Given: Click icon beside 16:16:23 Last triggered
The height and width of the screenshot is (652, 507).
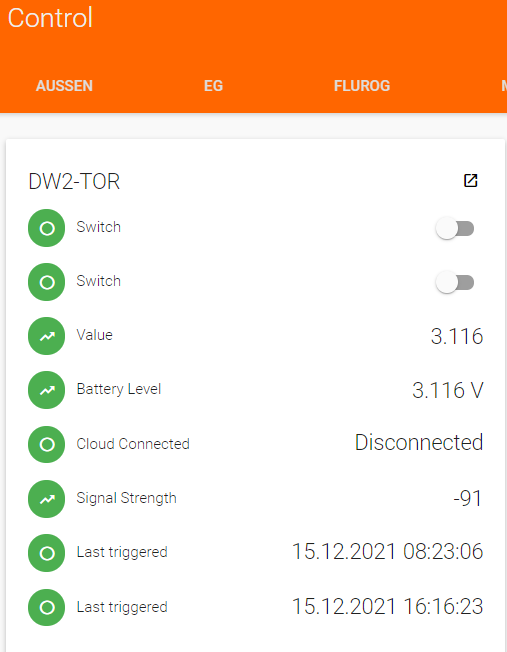Looking at the screenshot, I should click(x=47, y=607).
